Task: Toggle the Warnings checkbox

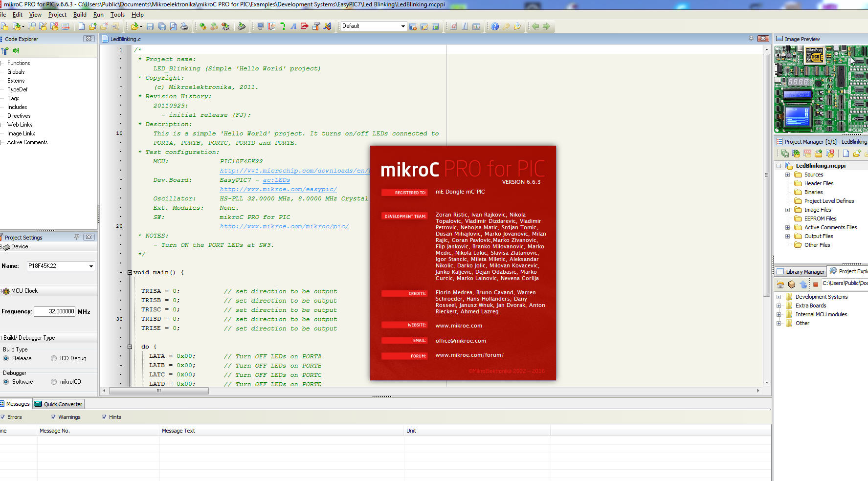Action: click(54, 417)
